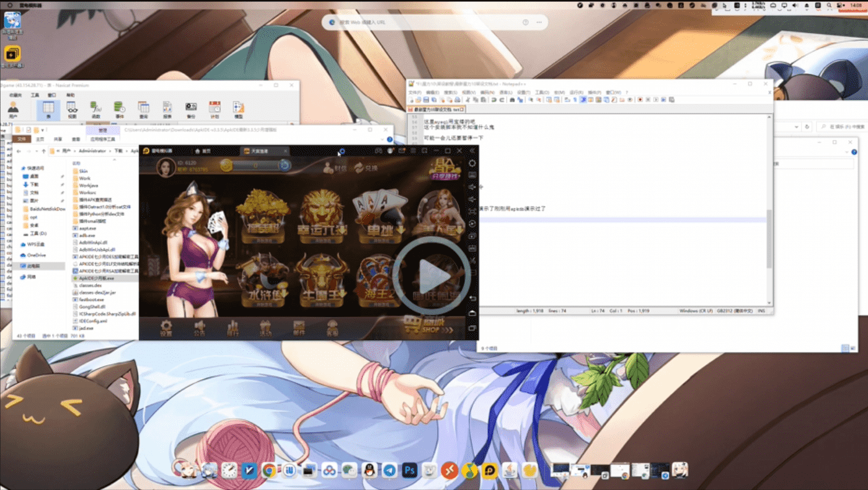Click the large video play button overlay
This screenshot has width=868, height=490.
[432, 276]
